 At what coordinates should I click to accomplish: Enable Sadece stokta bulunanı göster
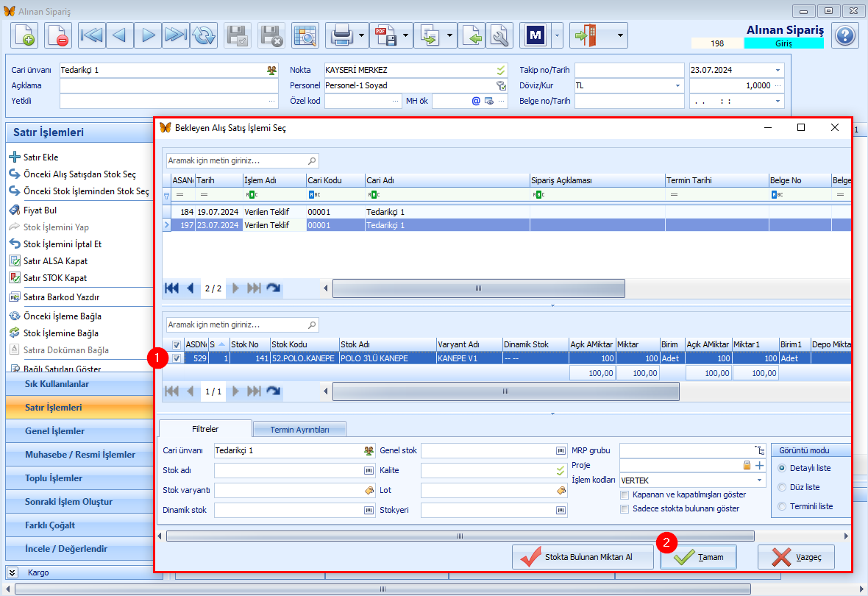click(x=625, y=508)
